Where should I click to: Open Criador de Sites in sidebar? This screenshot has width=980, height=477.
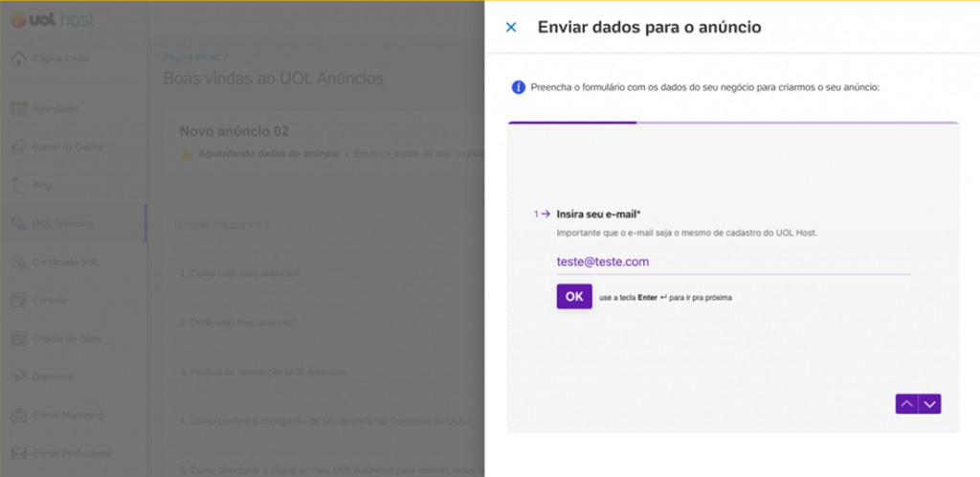(x=66, y=339)
